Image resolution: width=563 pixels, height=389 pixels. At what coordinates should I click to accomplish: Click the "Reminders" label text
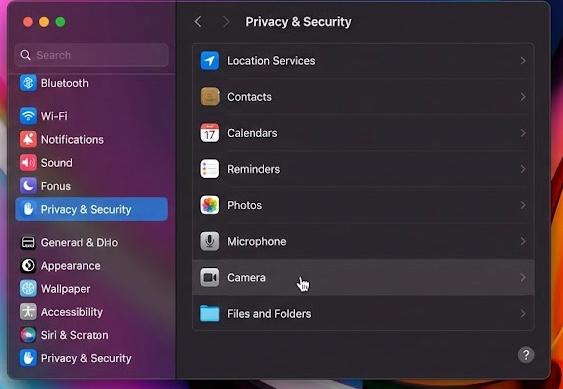coord(253,169)
